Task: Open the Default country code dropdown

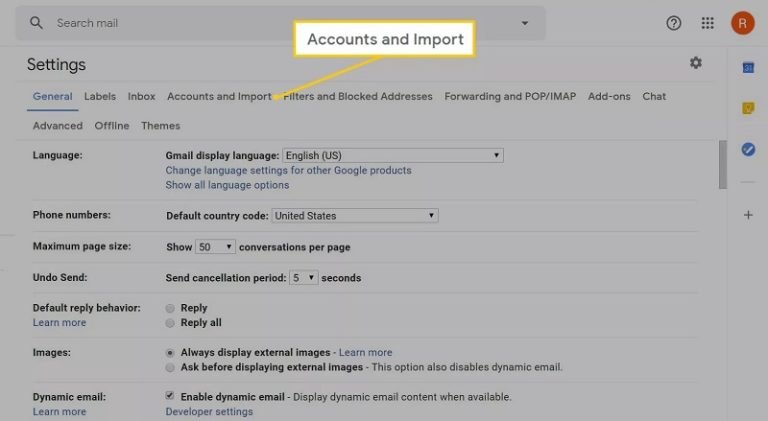Action: point(354,216)
